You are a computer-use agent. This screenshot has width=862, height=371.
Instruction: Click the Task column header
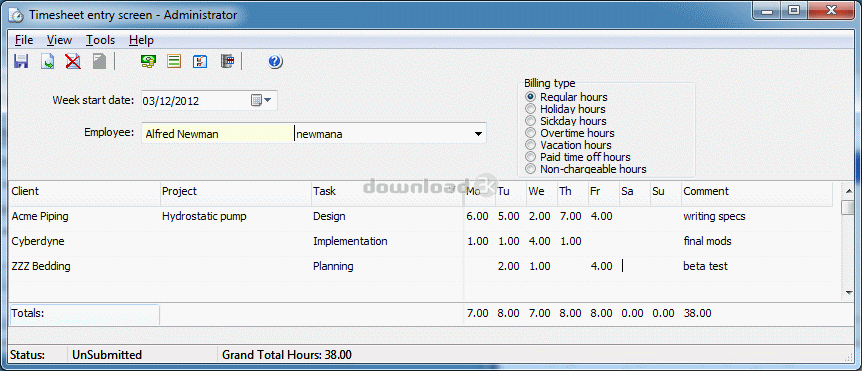click(x=386, y=191)
